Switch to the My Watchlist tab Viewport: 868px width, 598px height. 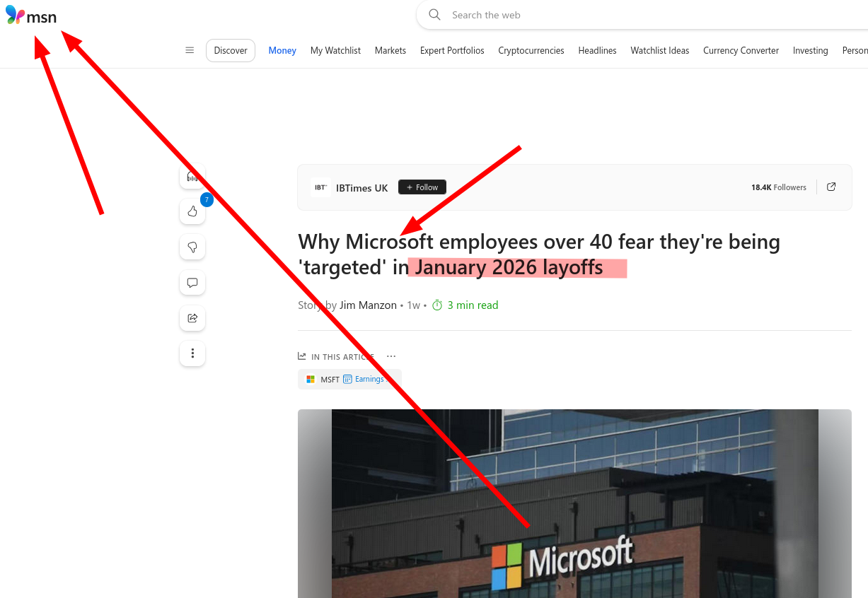(x=335, y=50)
